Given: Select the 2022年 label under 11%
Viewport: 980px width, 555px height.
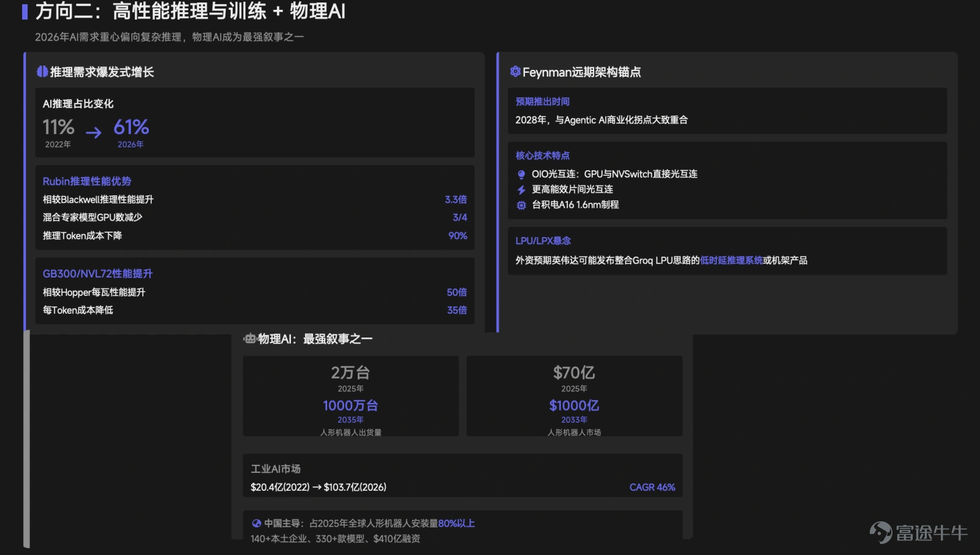Looking at the screenshot, I should (x=58, y=145).
